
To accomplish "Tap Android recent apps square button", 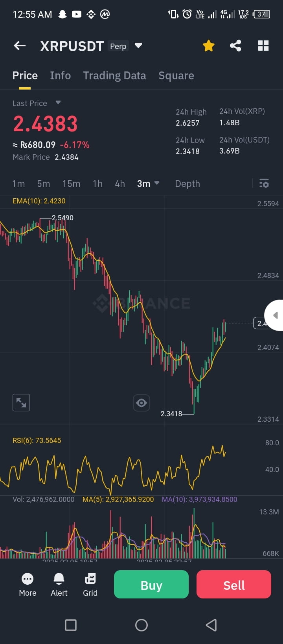I will 71,625.
